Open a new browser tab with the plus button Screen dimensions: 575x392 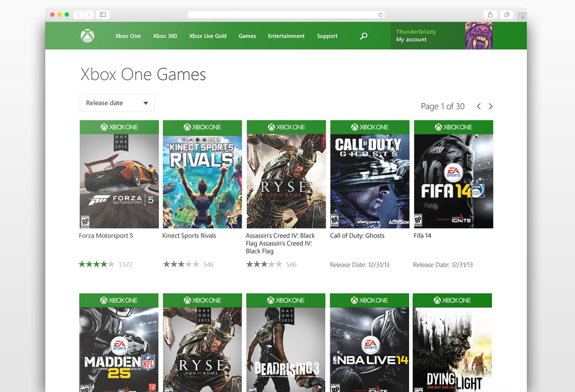(x=523, y=17)
